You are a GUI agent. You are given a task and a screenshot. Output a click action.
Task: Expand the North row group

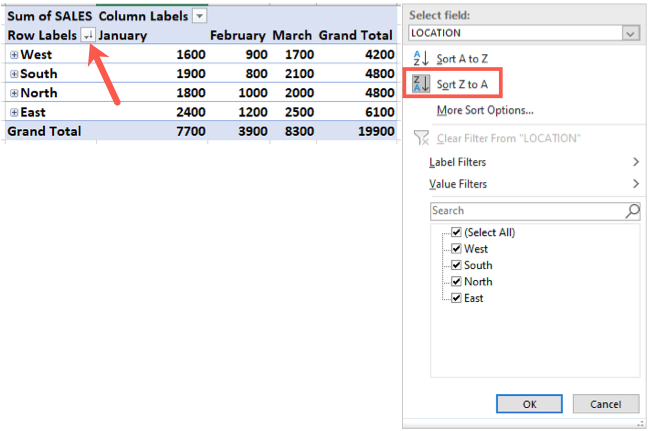pyautogui.click(x=14, y=93)
